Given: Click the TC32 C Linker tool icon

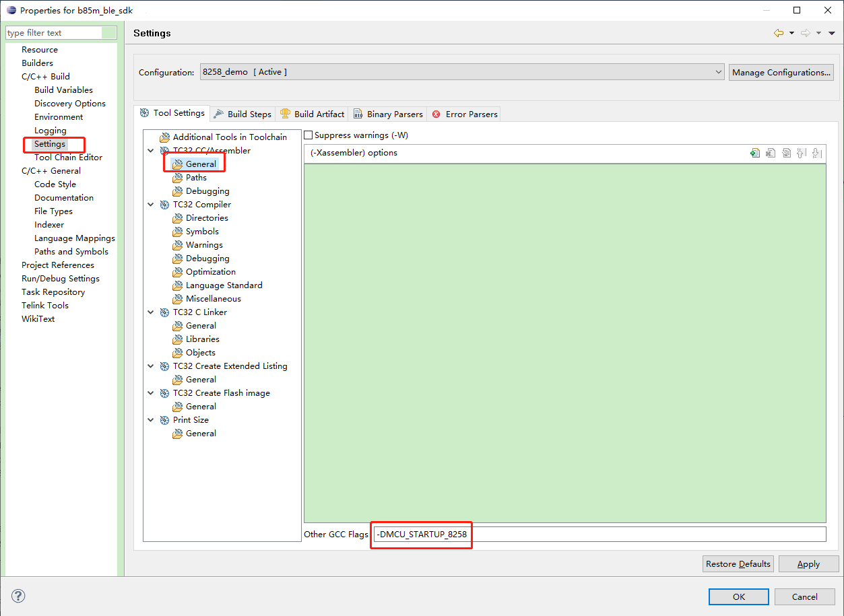Looking at the screenshot, I should [x=165, y=312].
